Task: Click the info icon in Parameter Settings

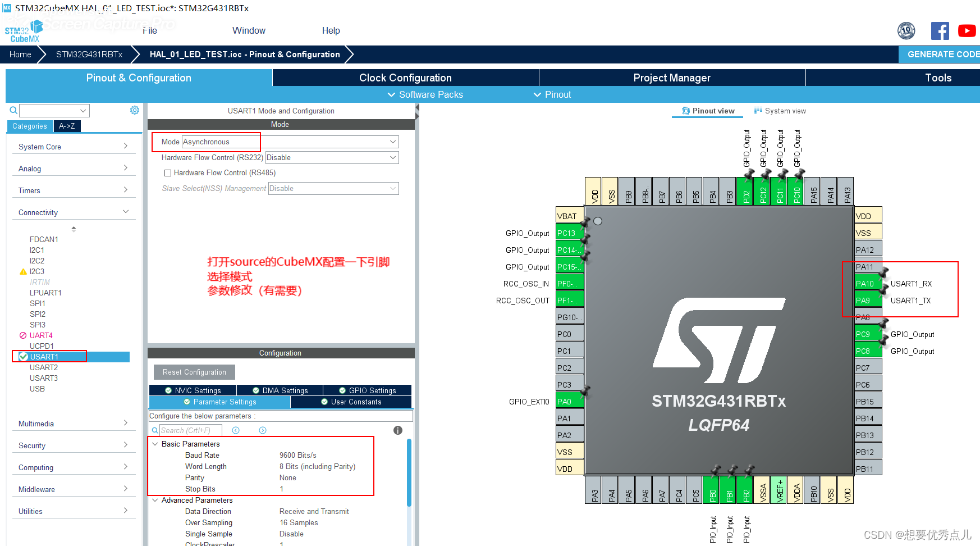Action: pos(397,430)
